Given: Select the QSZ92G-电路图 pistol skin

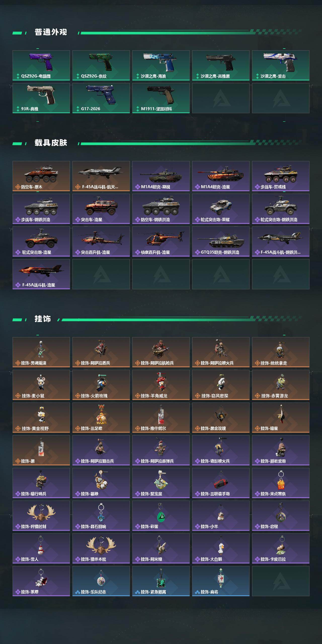Looking at the screenshot, I should click(41, 65).
